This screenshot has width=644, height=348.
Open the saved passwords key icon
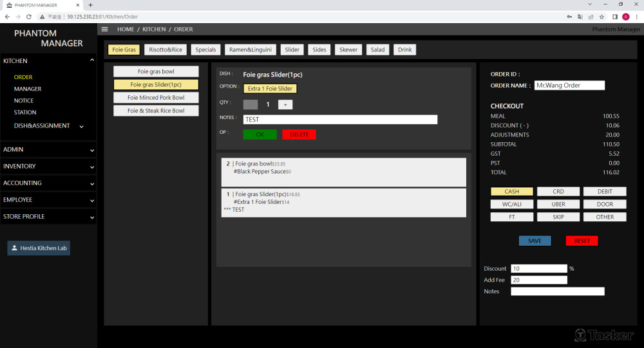click(x=569, y=17)
